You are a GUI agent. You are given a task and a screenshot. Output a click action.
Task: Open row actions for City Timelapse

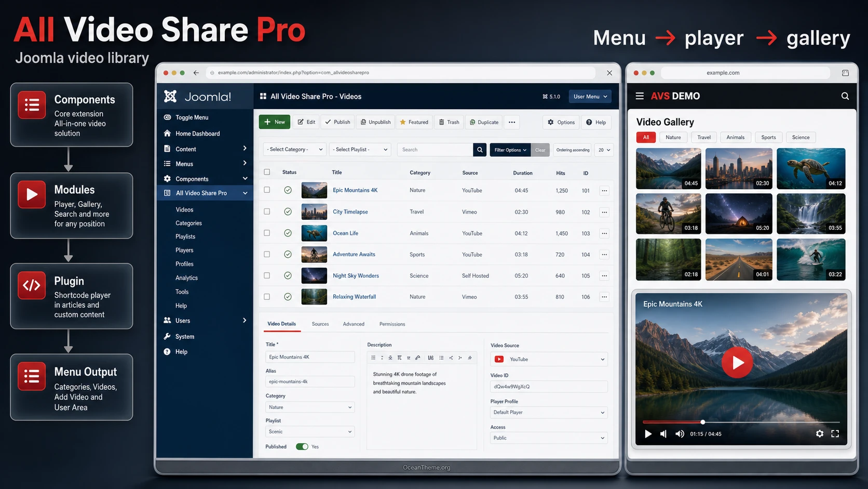(x=604, y=212)
